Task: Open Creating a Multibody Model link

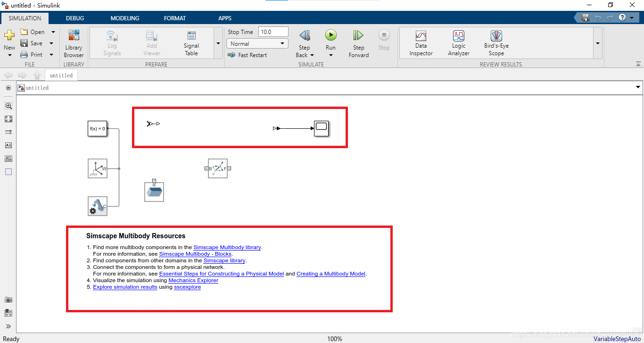Action: click(331, 274)
